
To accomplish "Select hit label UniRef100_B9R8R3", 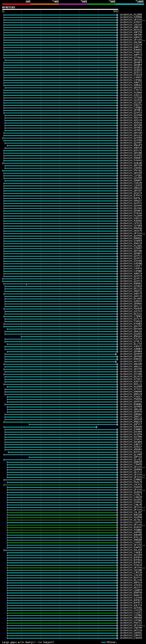I will point(131,284).
